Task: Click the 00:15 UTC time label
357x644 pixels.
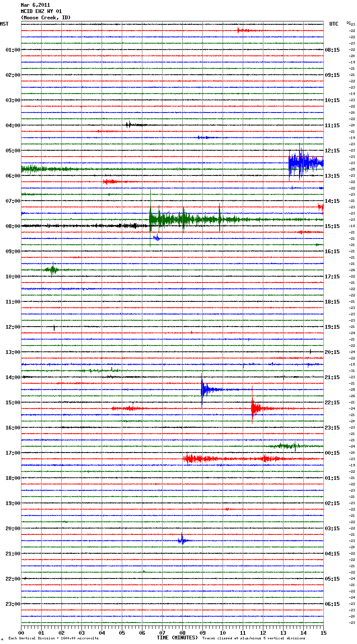Action: pyautogui.click(x=332, y=453)
